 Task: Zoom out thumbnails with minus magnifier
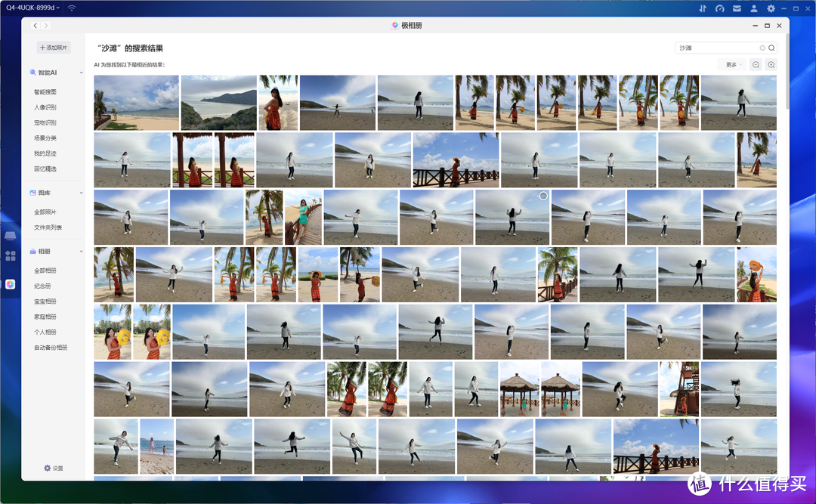pyautogui.click(x=756, y=65)
